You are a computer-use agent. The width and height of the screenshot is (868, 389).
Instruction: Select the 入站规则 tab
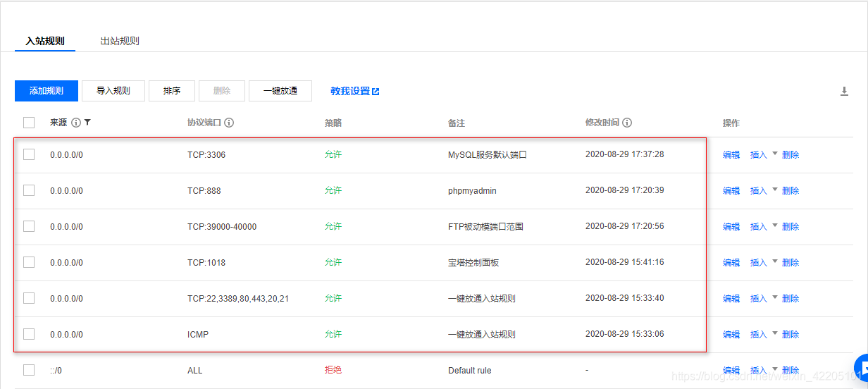[x=45, y=41]
